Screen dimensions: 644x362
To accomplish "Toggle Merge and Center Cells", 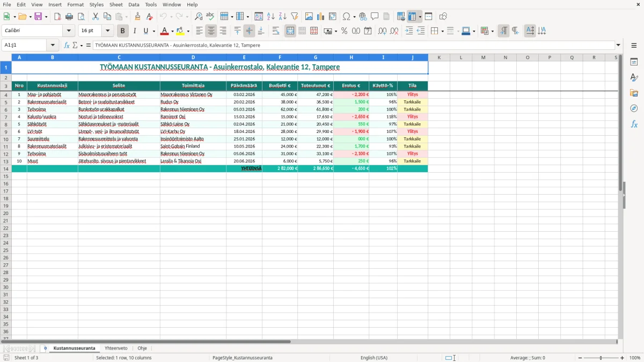I will point(290,31).
